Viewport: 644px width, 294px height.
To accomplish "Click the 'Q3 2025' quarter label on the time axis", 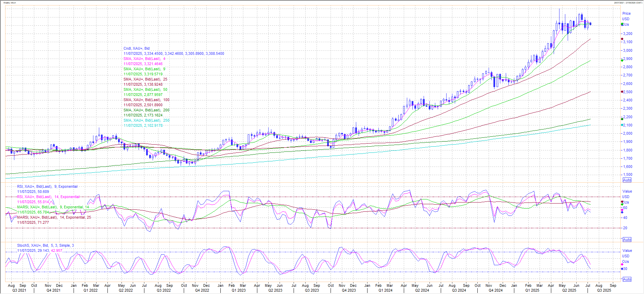I will (x=604, y=290).
